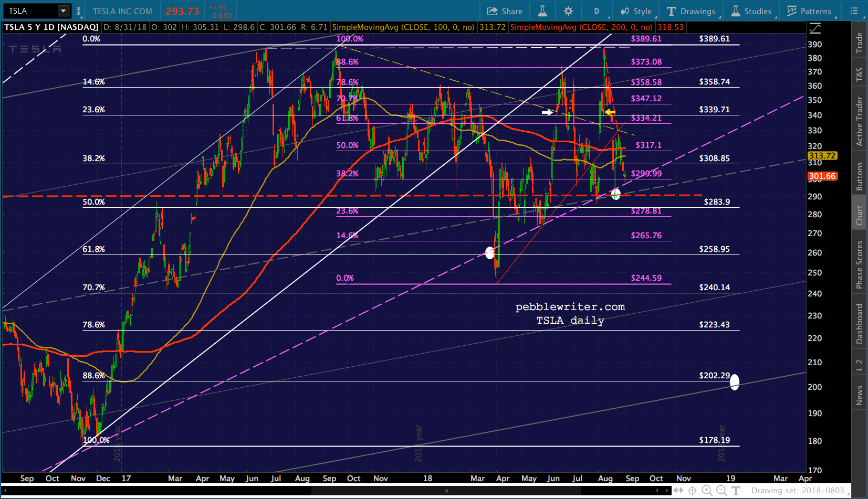Click the scroll right arrow on time axis

(668, 491)
